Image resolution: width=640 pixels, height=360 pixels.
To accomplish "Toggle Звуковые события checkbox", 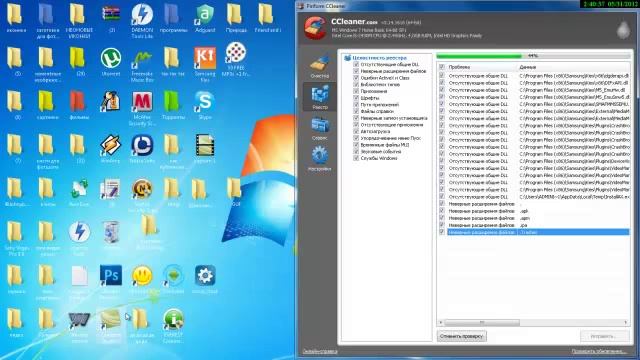I will 356,151.
